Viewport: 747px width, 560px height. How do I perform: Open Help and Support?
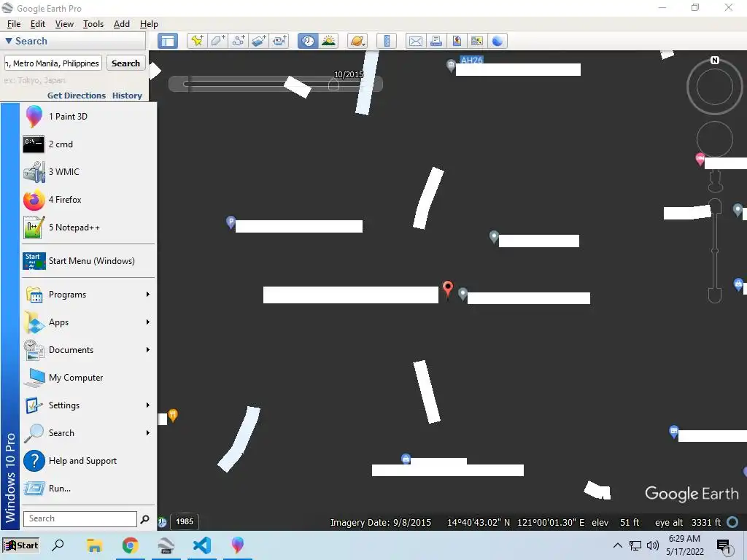click(88, 461)
